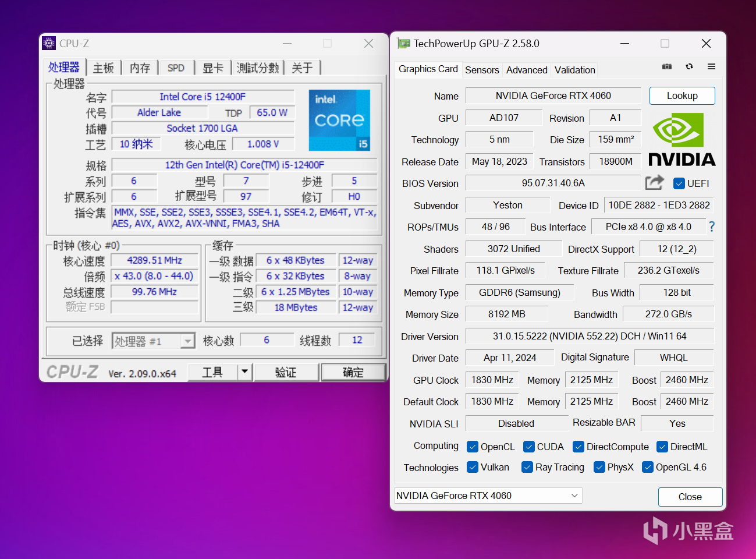Click the 验证 button in CPU-Z

coord(286,372)
